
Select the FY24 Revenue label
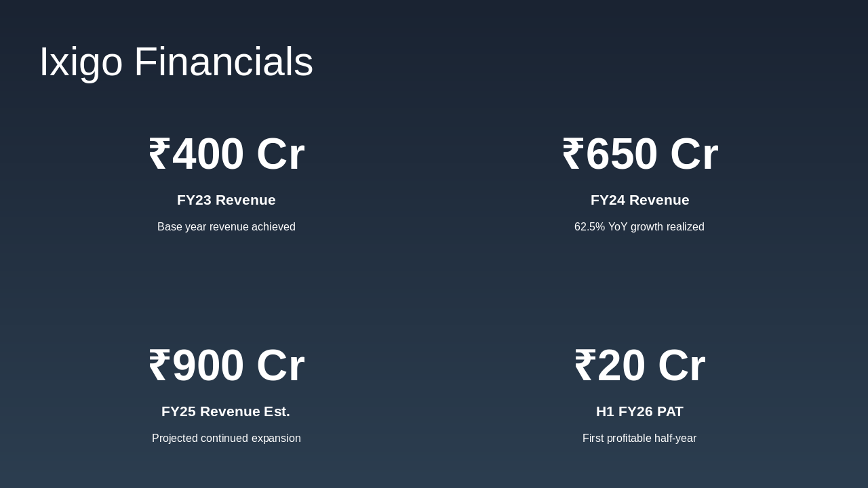[x=639, y=200]
